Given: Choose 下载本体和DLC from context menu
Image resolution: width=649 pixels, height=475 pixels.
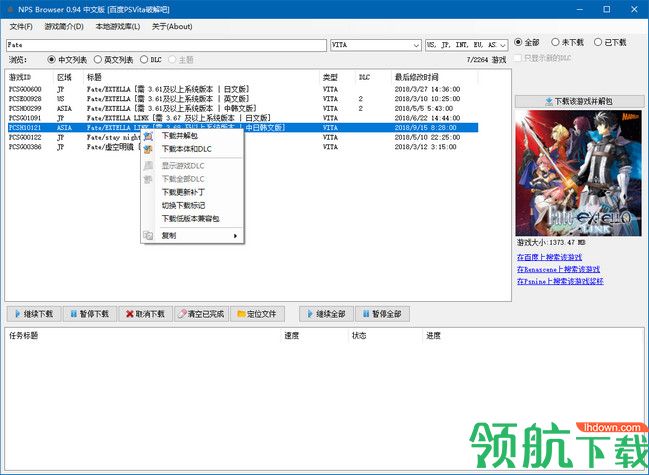Looking at the screenshot, I should pyautogui.click(x=192, y=149).
